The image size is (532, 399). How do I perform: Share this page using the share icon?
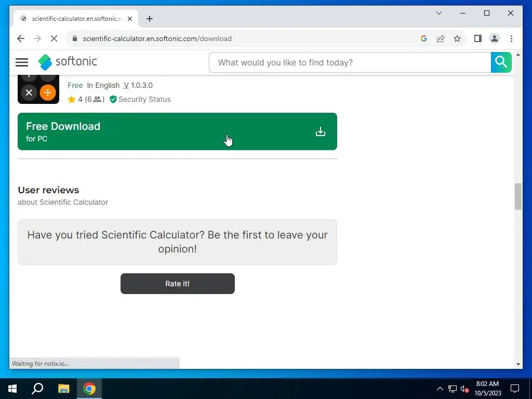coord(441,38)
